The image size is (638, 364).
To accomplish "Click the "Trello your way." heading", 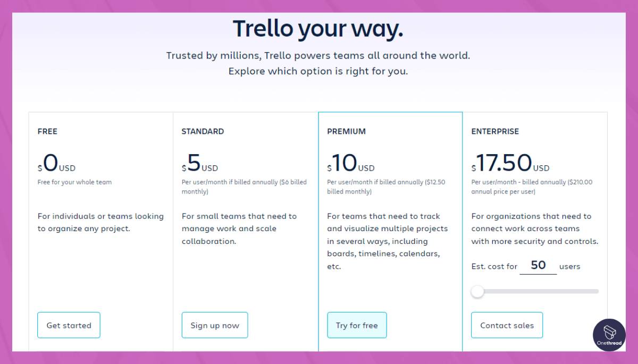I will pyautogui.click(x=318, y=28).
